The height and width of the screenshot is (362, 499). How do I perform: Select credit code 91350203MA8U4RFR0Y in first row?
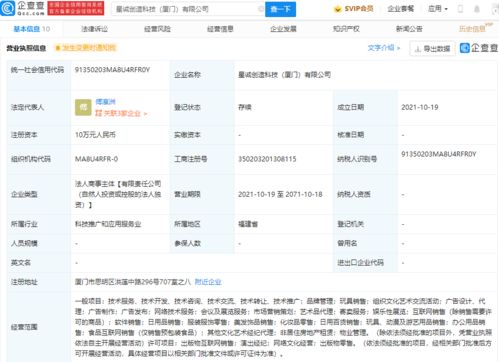tap(112, 70)
